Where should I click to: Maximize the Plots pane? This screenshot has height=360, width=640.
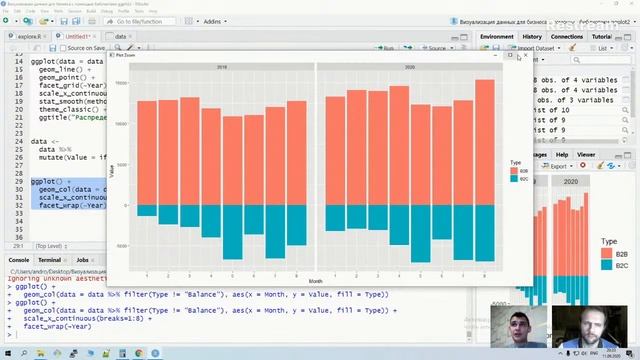click(628, 155)
